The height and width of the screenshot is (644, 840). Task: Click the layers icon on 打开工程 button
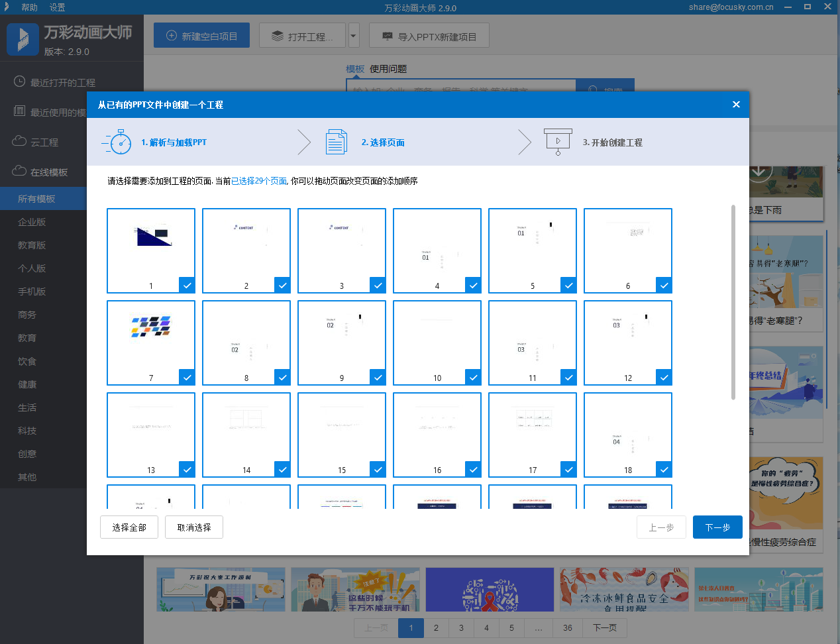[x=278, y=36]
